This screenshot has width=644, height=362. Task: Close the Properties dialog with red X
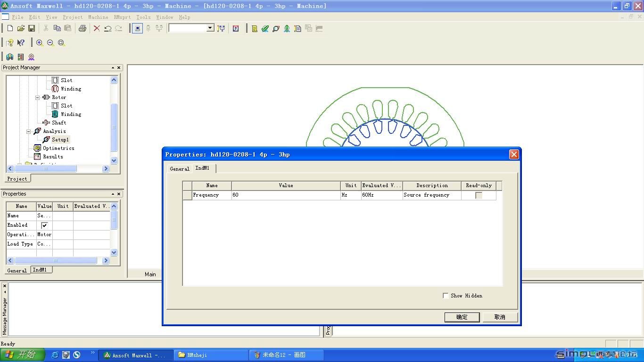tap(514, 154)
